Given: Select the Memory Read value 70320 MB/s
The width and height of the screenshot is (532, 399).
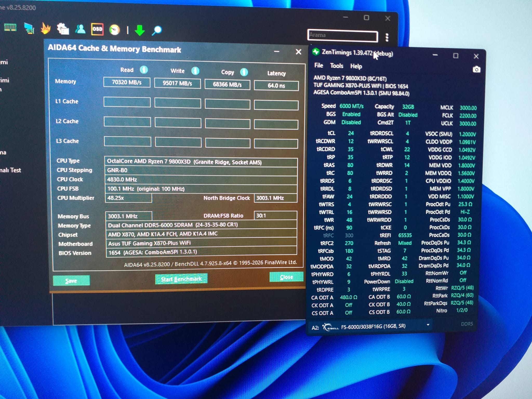Looking at the screenshot, I should pyautogui.click(x=127, y=82).
